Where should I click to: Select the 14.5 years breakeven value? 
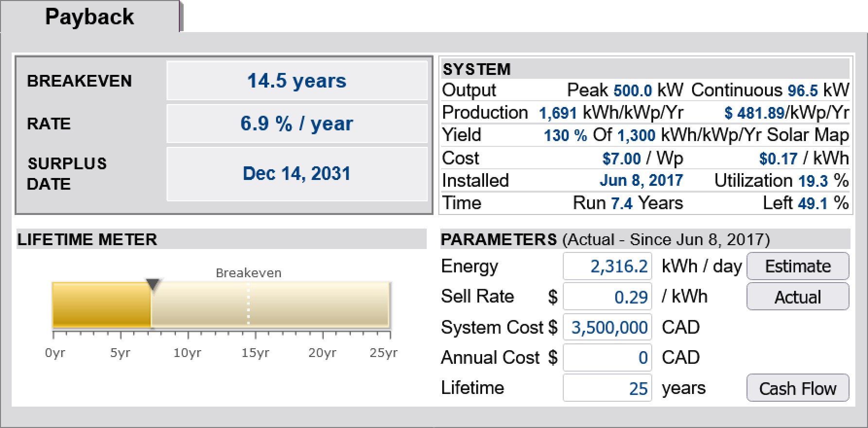pyautogui.click(x=296, y=81)
